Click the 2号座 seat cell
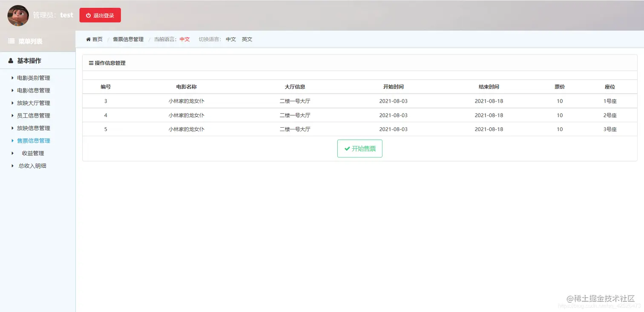This screenshot has width=644, height=312. (x=610, y=115)
